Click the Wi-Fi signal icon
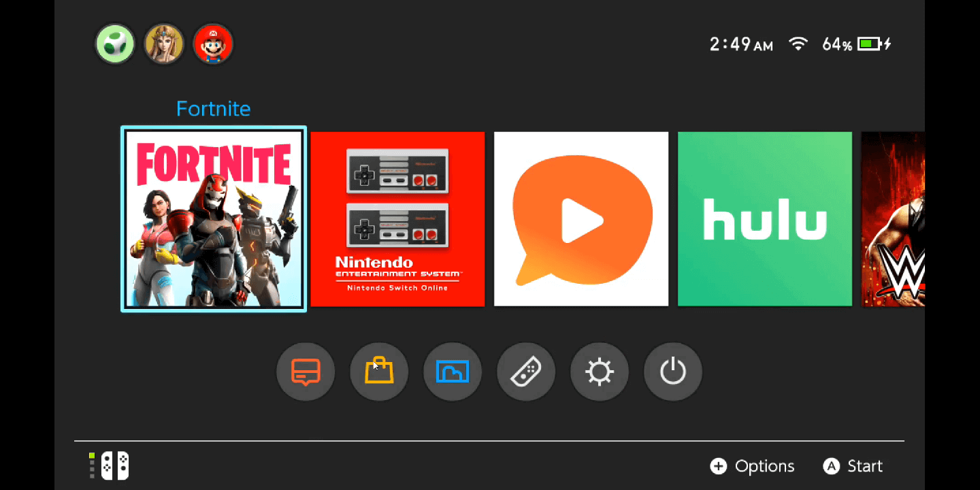Viewport: 980px width, 490px height. click(798, 44)
